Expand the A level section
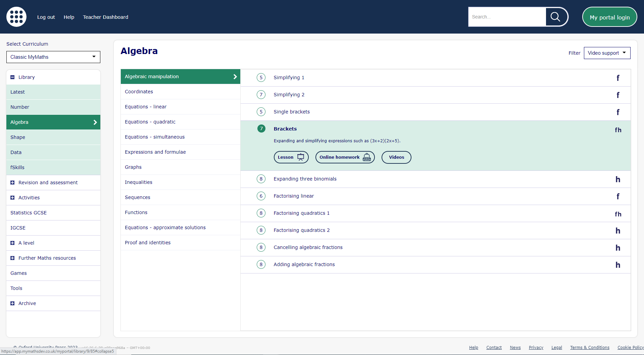Viewport: 644px width, 355px height. point(12,243)
